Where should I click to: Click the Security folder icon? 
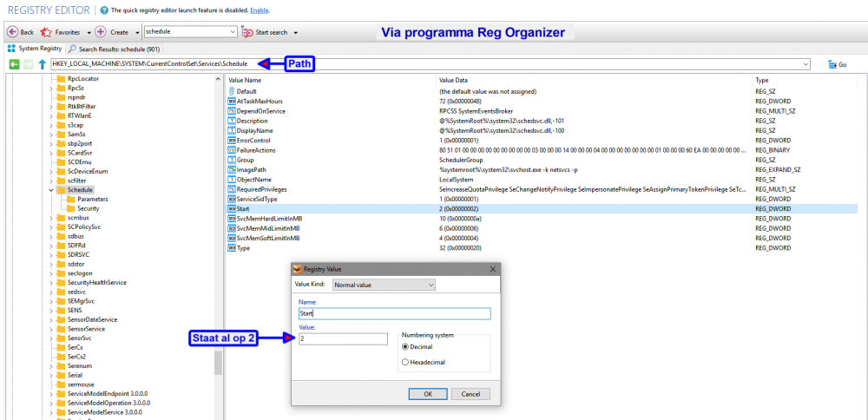pyautogui.click(x=71, y=208)
